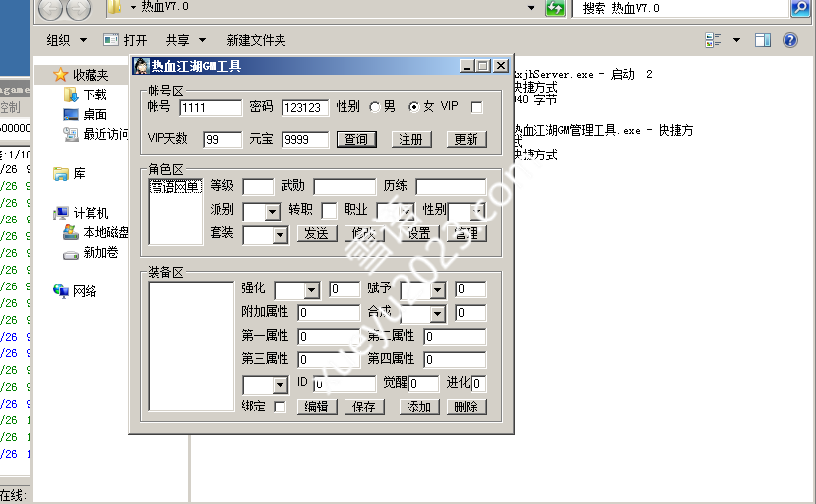
Task: Open the 性别 dropdown in 角色区
Action: coord(476,212)
